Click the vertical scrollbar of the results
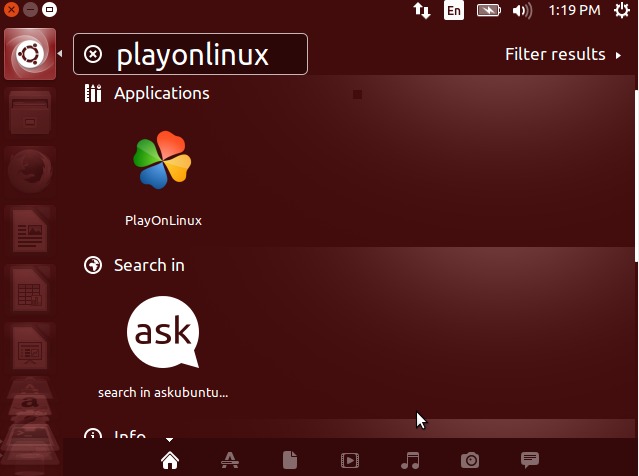The height and width of the screenshot is (476, 639). 636,176
